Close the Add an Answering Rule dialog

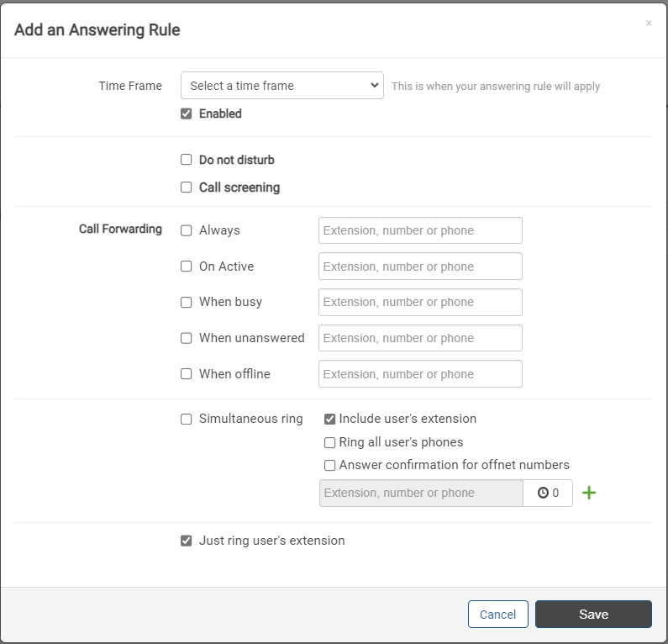pyautogui.click(x=649, y=23)
